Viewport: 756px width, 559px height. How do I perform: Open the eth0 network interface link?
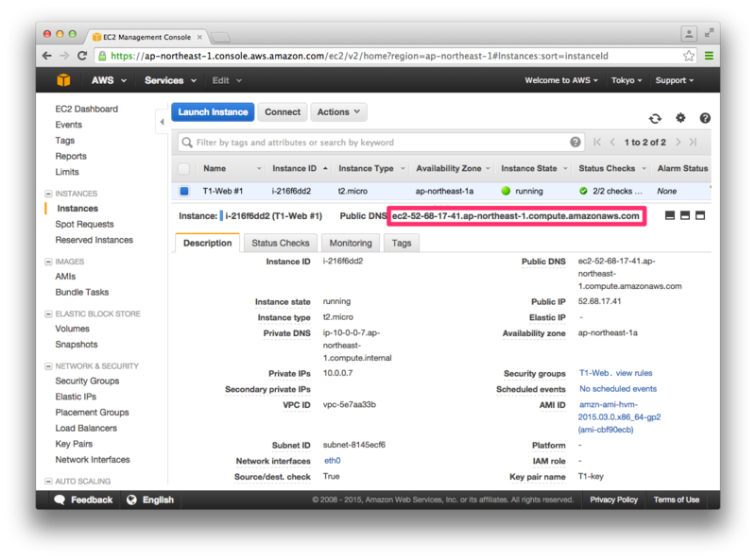coord(333,461)
